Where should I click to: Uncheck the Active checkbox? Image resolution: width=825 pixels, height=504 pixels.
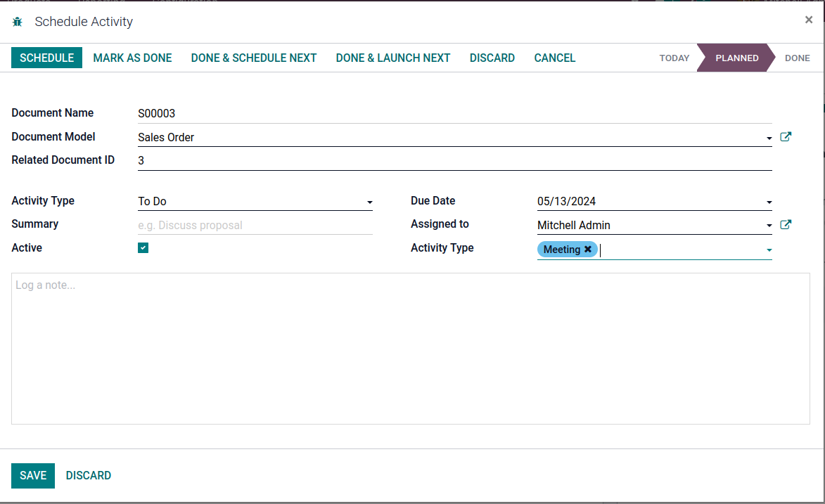[143, 248]
